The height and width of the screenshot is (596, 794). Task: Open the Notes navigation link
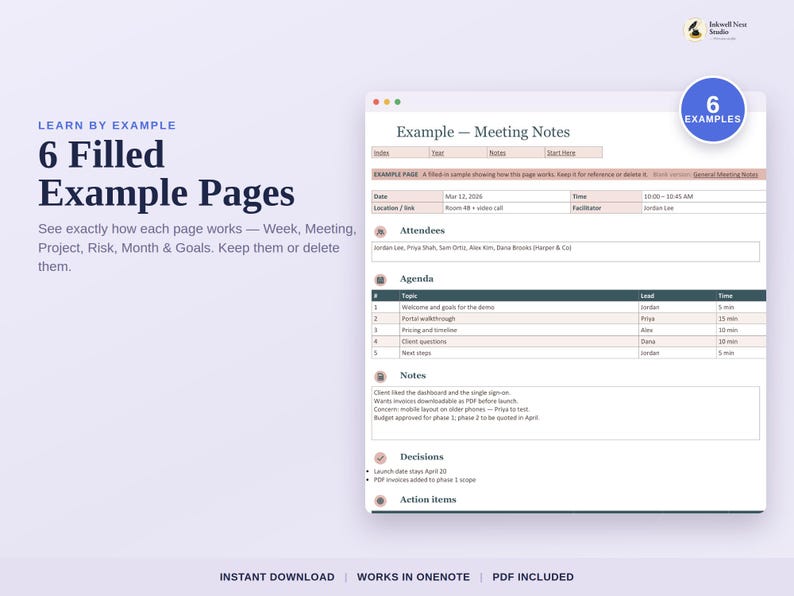click(497, 152)
